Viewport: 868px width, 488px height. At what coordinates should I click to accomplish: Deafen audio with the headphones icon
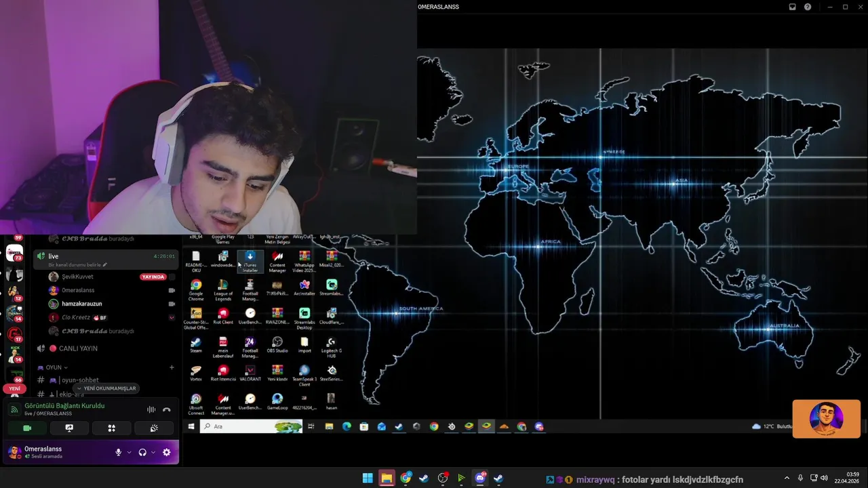point(142,452)
